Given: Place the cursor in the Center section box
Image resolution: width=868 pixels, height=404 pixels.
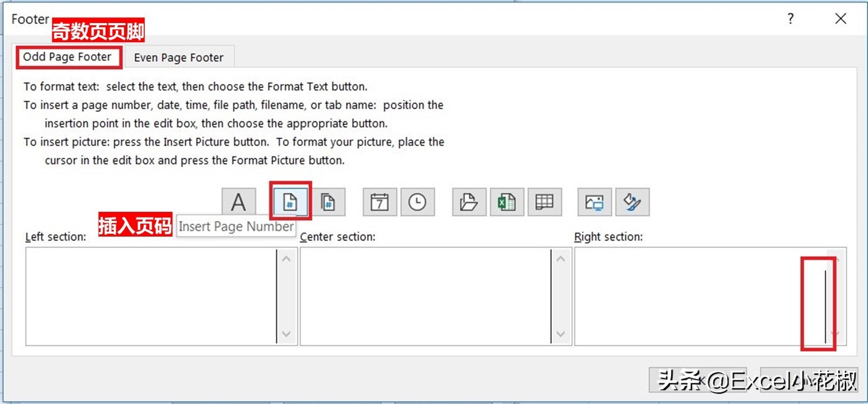Looking at the screenshot, I should 425,296.
